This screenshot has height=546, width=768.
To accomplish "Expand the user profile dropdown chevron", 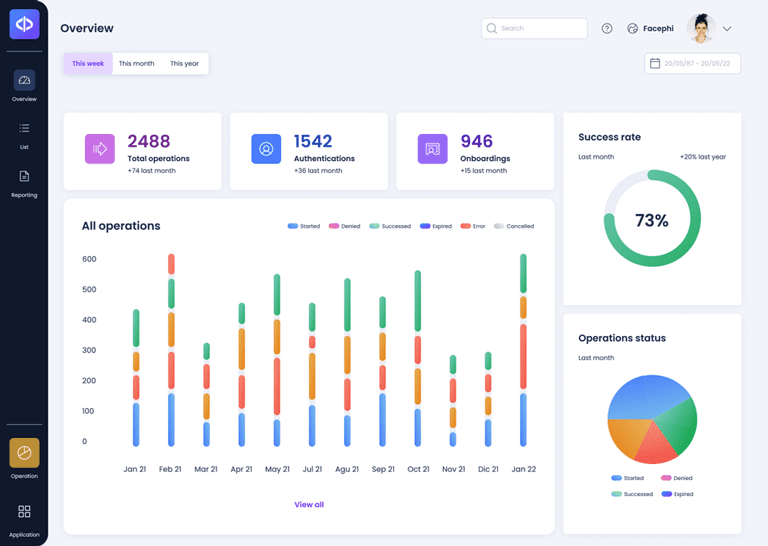I will 727,28.
